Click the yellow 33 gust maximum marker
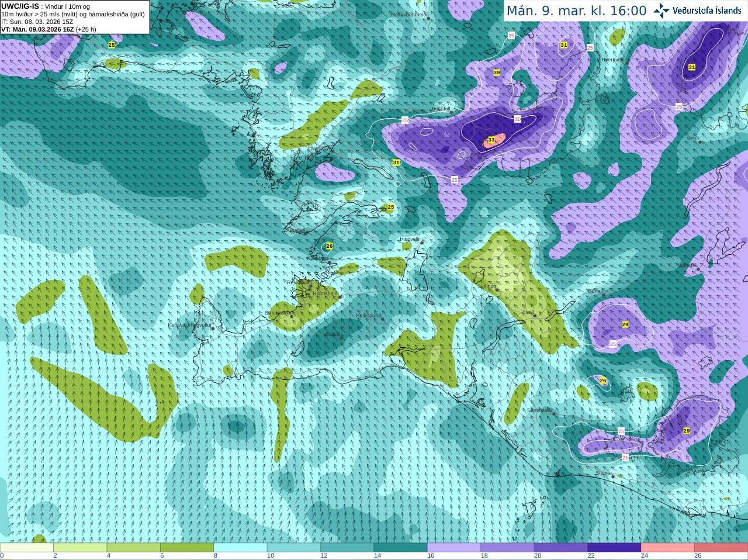Viewport: 748px width, 560px height. [x=491, y=140]
